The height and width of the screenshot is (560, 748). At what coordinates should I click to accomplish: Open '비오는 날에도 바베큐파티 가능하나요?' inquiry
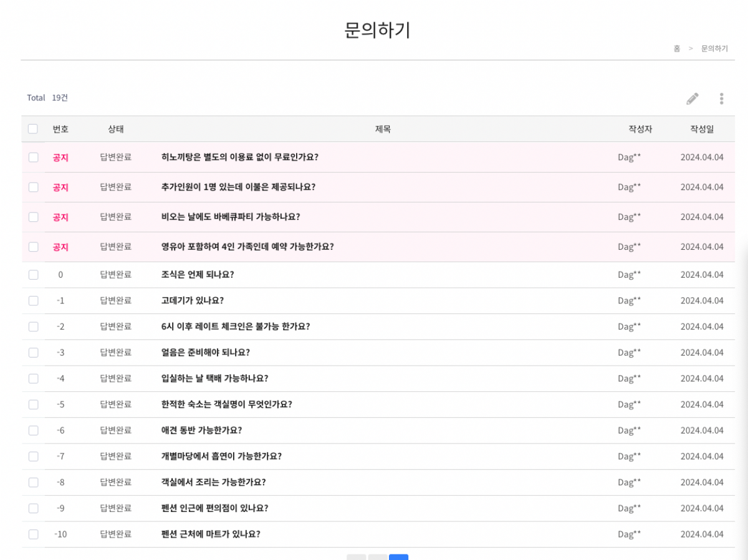point(231,217)
